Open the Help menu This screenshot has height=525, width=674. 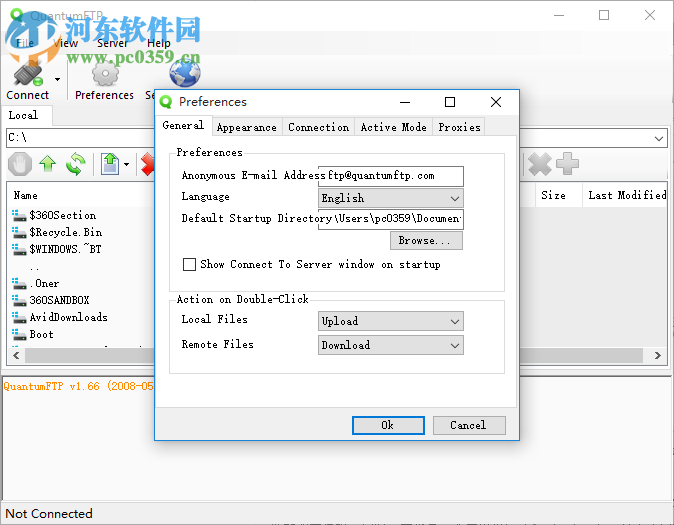(159, 43)
